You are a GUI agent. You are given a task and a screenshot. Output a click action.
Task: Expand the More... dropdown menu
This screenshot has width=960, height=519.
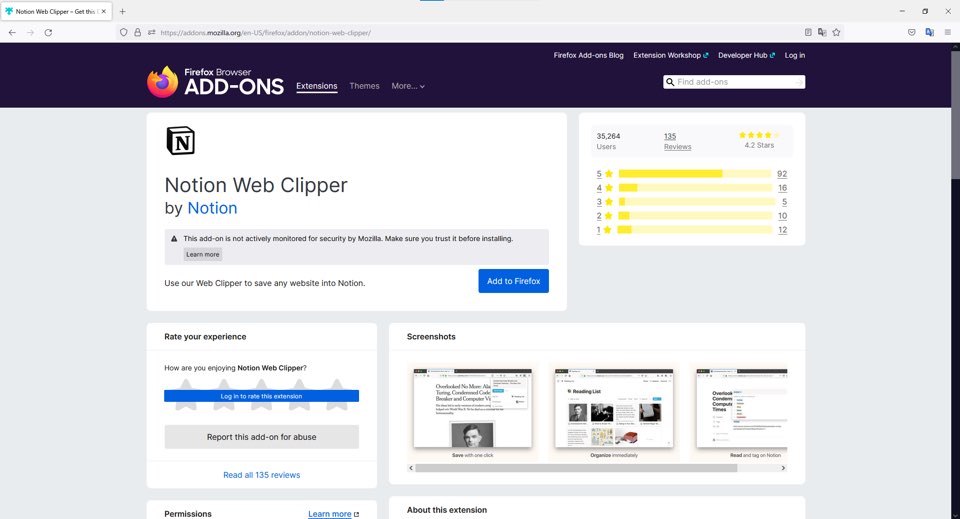[x=408, y=86]
